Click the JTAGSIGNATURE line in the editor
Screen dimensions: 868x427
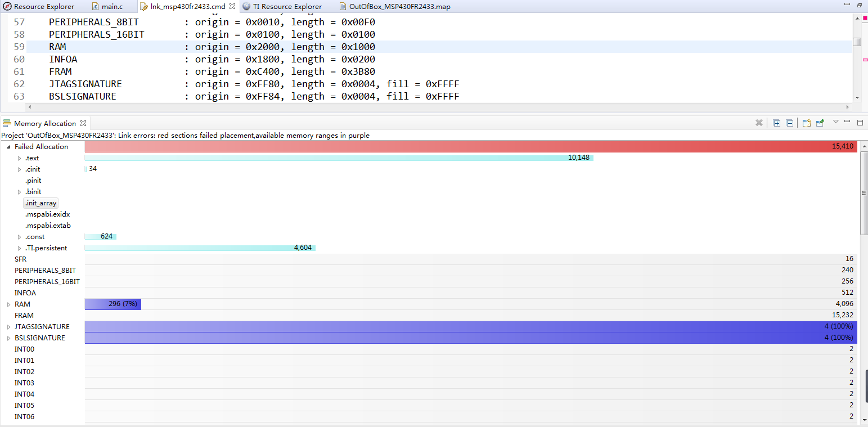click(x=254, y=84)
